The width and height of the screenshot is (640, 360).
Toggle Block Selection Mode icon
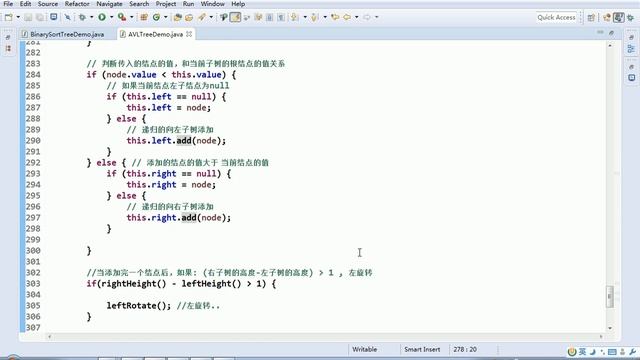[x=269, y=17]
